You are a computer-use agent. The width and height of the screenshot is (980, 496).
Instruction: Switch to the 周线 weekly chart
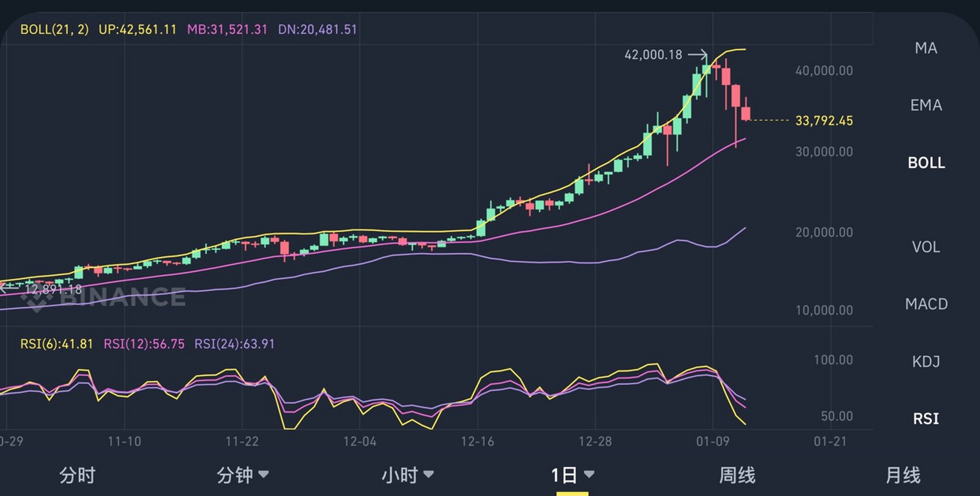pos(737,475)
